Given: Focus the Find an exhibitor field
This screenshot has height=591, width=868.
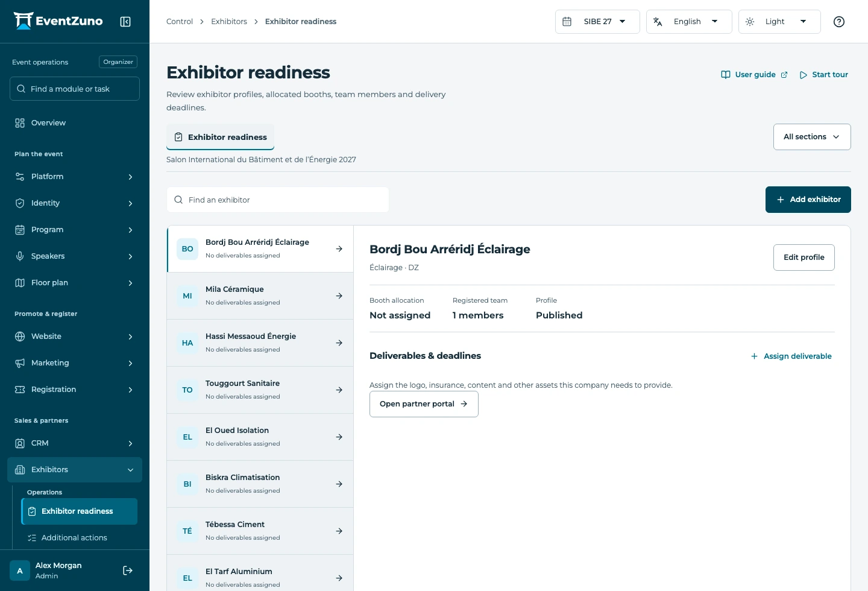Looking at the screenshot, I should [278, 200].
